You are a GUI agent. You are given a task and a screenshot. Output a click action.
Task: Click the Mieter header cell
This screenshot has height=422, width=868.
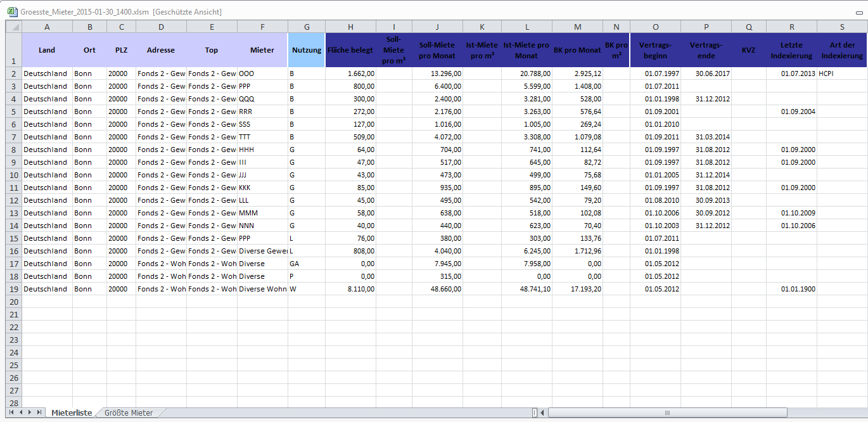[263, 50]
